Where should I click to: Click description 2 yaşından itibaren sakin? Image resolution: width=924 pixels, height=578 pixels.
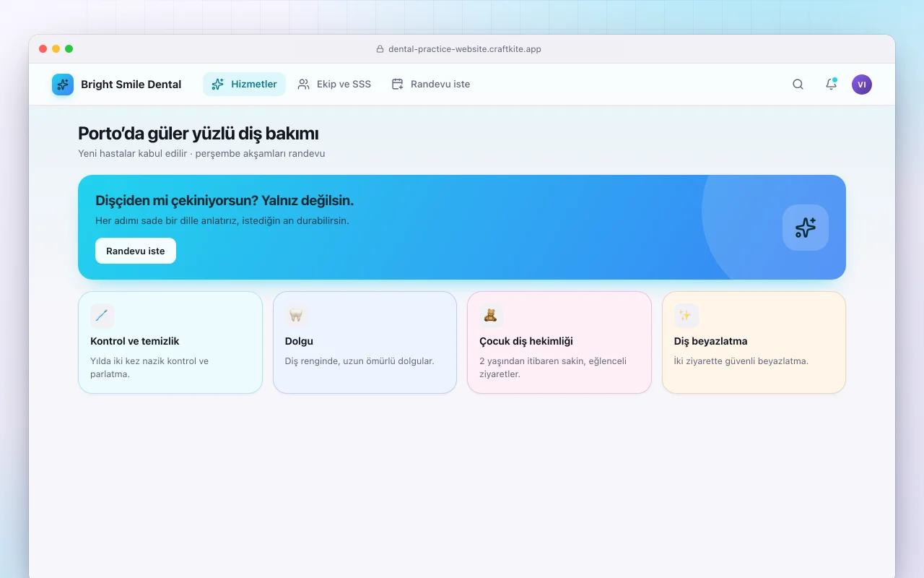click(553, 367)
